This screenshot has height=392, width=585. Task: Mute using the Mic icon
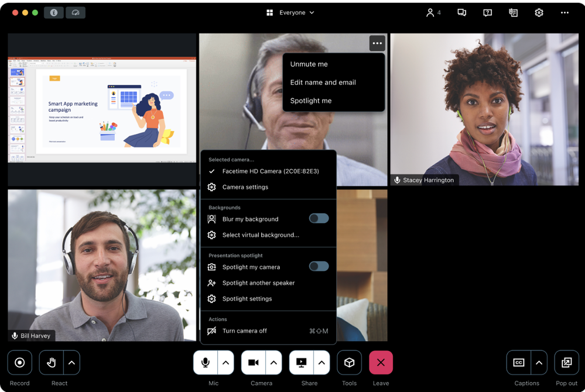coord(206,363)
